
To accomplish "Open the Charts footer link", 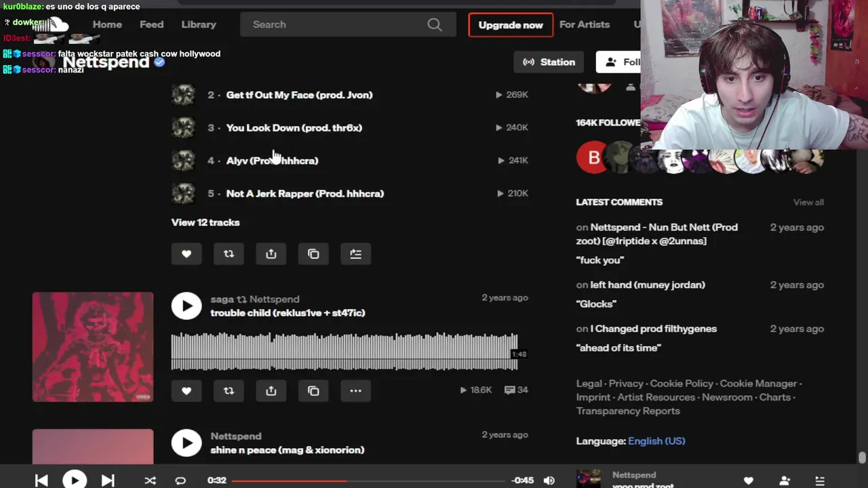I will 775,397.
